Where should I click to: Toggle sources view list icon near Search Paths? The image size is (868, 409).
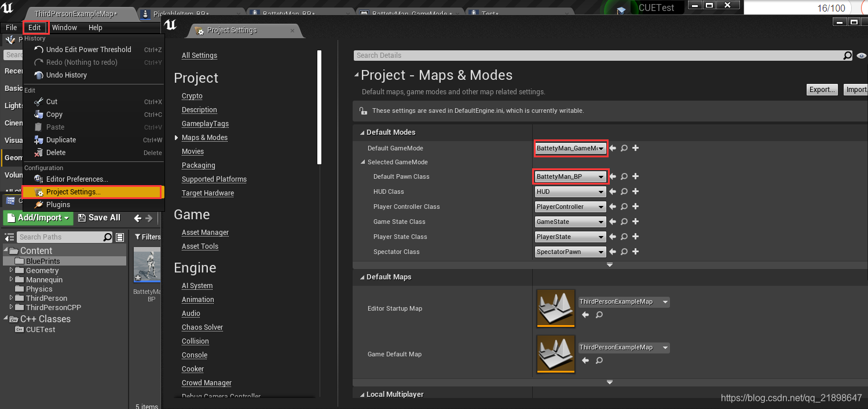coord(120,237)
